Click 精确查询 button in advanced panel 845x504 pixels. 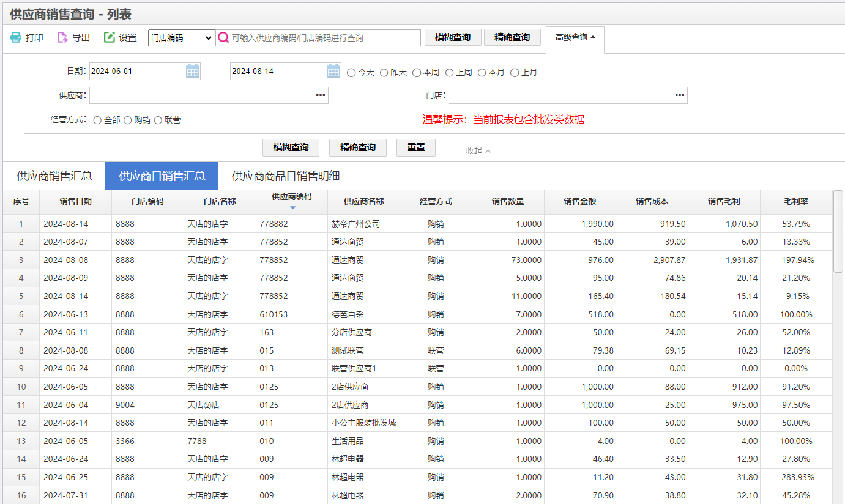click(x=358, y=147)
